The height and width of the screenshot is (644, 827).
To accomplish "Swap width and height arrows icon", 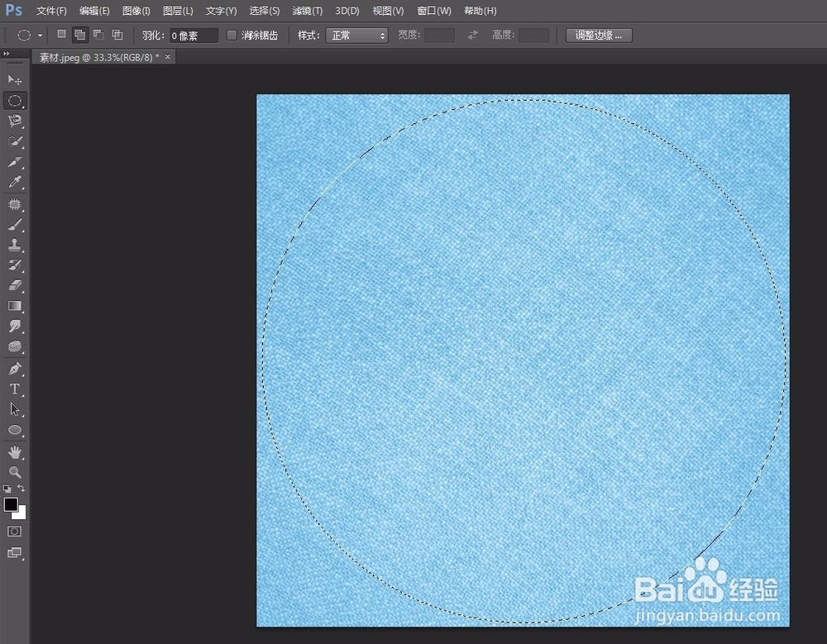I will tap(472, 35).
